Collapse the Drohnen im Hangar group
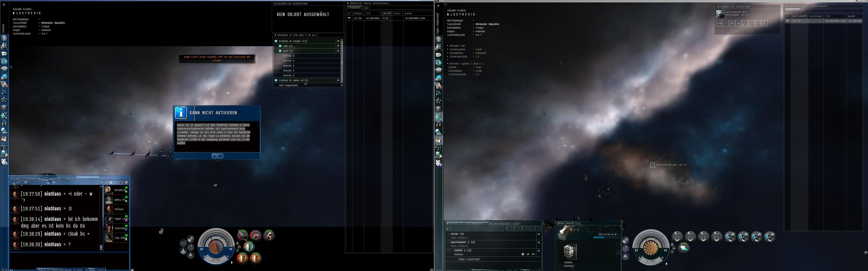Viewport: 868px width, 271px height. pyautogui.click(x=338, y=41)
